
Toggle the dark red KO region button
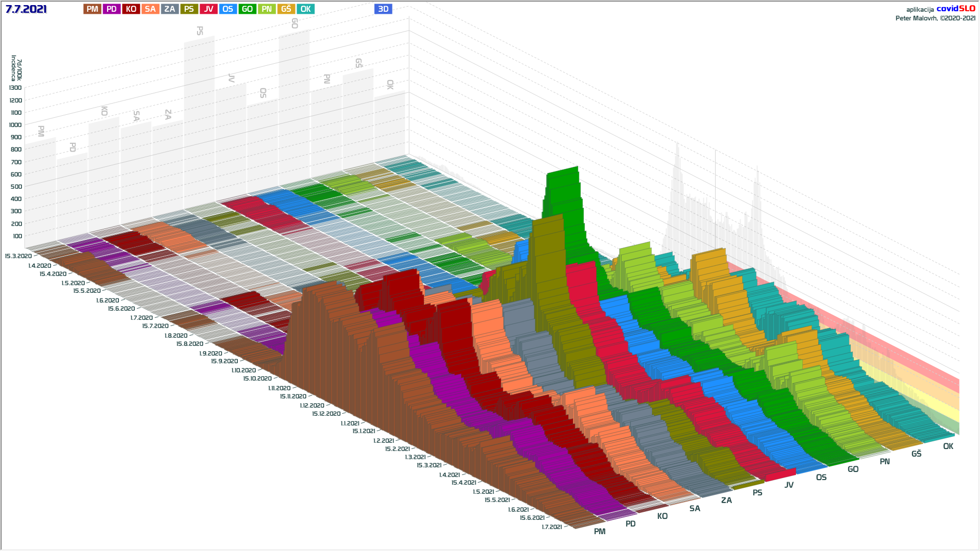click(131, 9)
